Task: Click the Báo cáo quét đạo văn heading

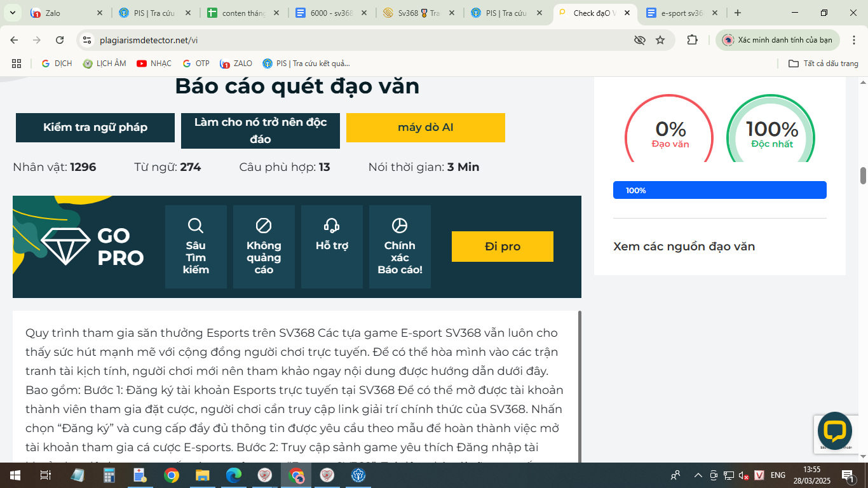Action: point(297,86)
